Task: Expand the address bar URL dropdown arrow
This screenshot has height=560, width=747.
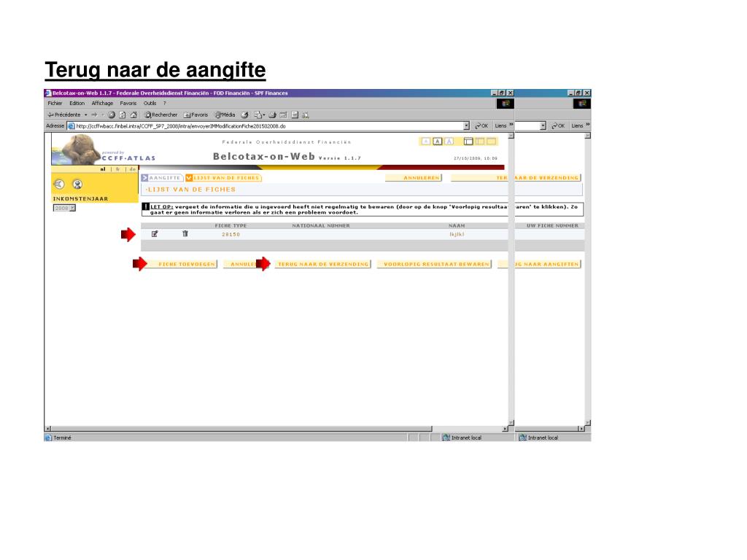Action: [466, 125]
